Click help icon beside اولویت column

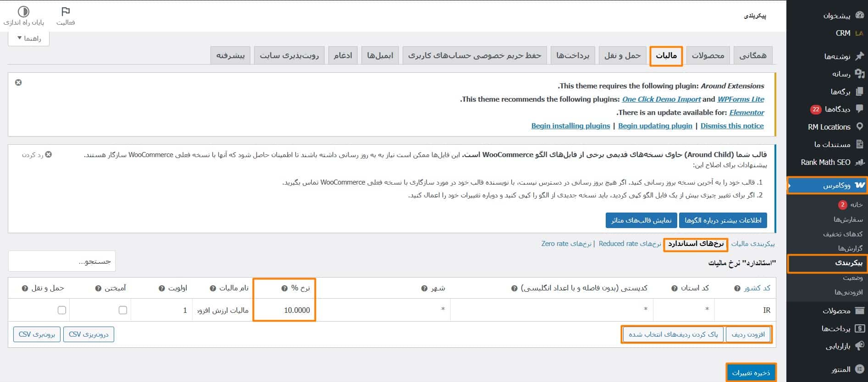(161, 289)
